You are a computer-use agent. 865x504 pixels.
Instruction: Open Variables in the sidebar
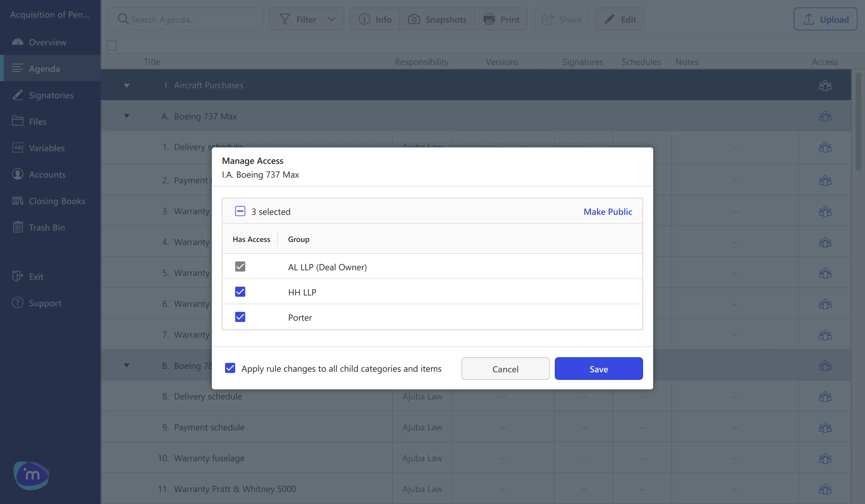50,148
